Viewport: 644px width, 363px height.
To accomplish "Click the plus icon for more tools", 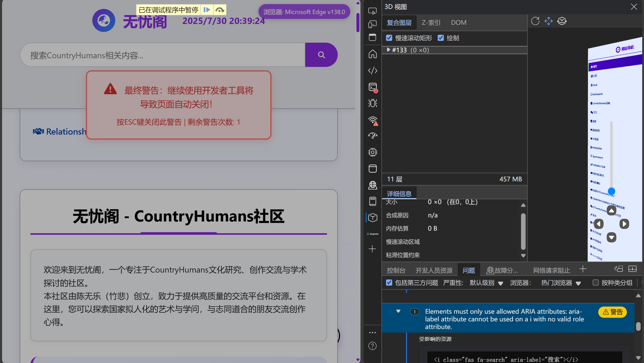I will (x=372, y=249).
